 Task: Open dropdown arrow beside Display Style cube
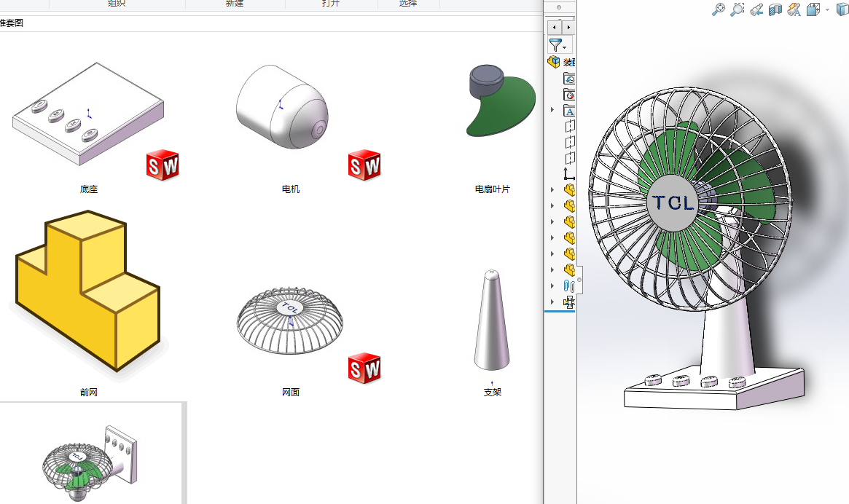(827, 10)
